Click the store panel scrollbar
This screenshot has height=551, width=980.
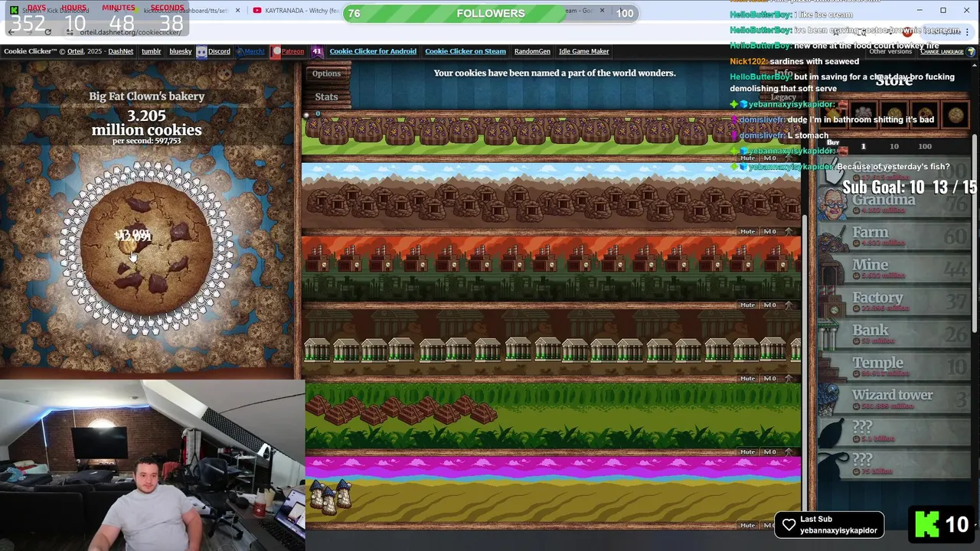[x=975, y=233]
